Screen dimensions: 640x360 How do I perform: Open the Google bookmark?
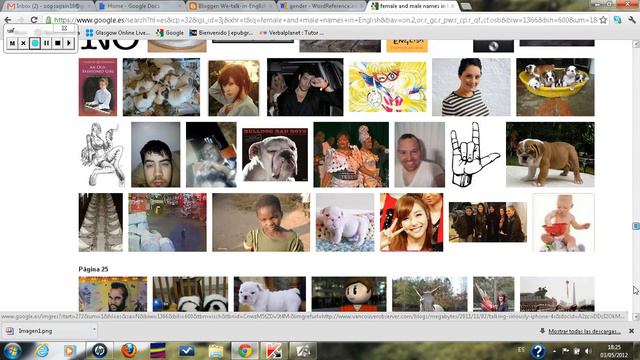[x=170, y=33]
